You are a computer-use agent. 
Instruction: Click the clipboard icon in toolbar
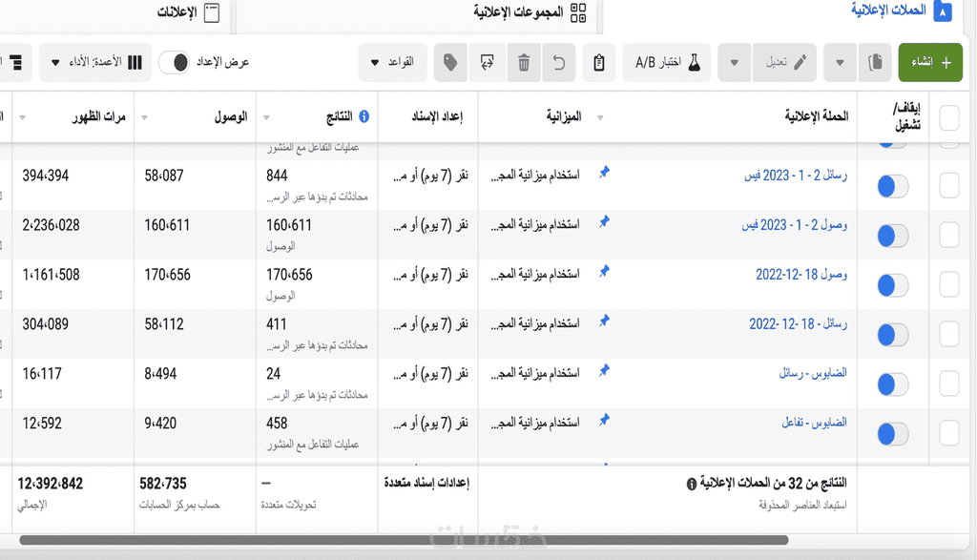pos(599,62)
